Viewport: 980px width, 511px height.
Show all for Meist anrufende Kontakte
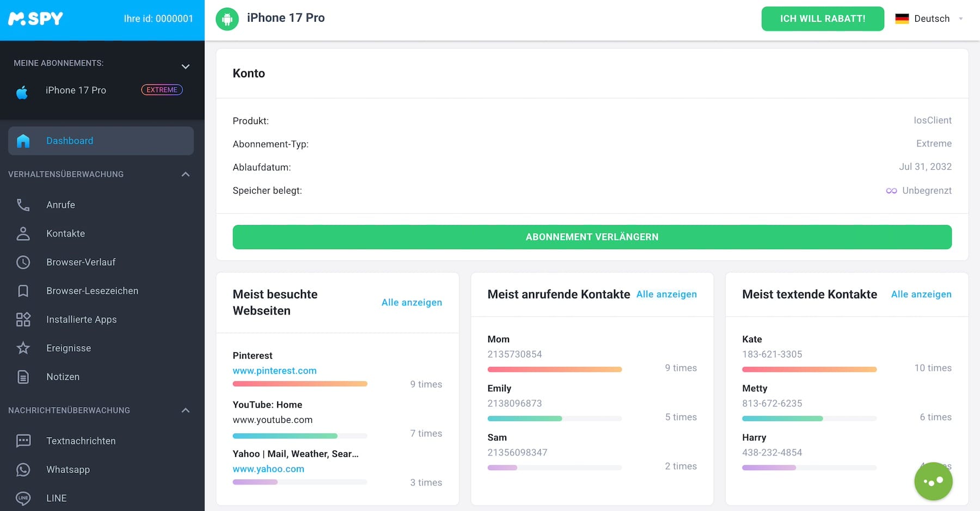(x=666, y=294)
